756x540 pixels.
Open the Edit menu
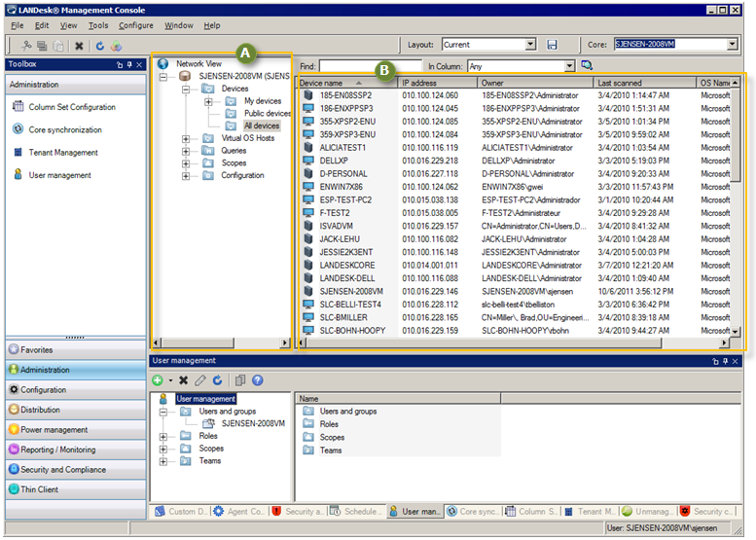[x=42, y=25]
